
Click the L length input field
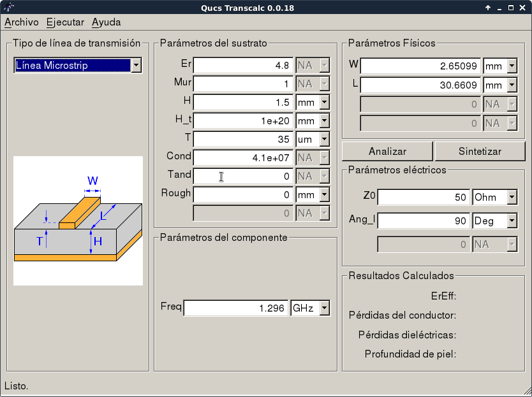[421, 85]
